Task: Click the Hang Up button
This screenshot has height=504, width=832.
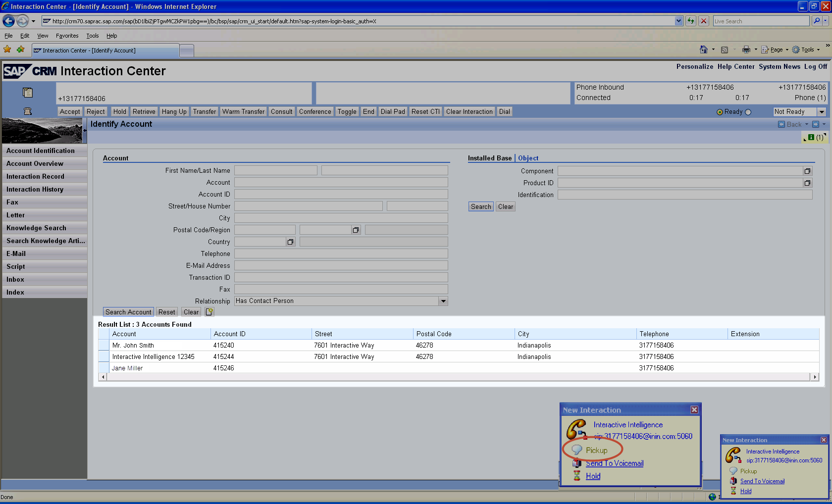Action: pos(174,112)
